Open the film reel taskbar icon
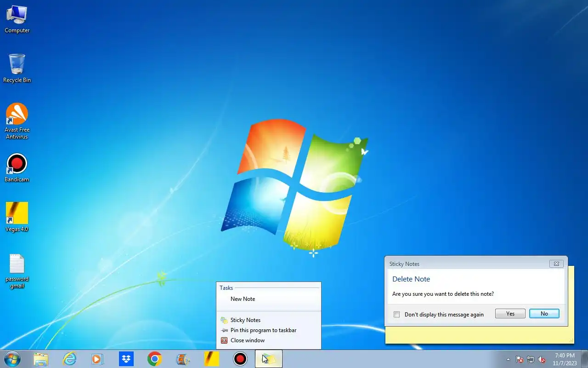The width and height of the screenshot is (588, 368). click(183, 359)
